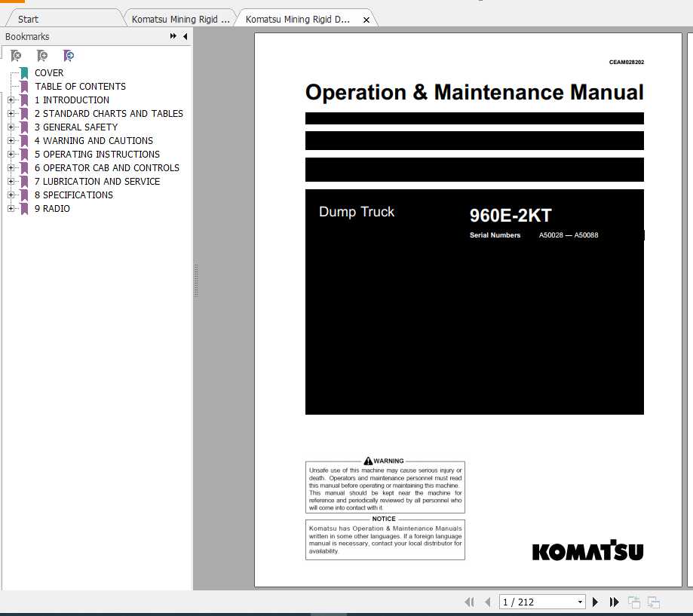
Task: Switch to the Start tab
Action: coord(29,19)
